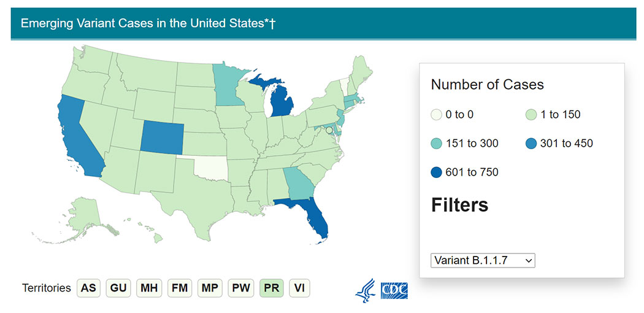Screen dimensions: 644x313
Task: Click the 151 to 300 legend swatch
Action: pos(437,144)
